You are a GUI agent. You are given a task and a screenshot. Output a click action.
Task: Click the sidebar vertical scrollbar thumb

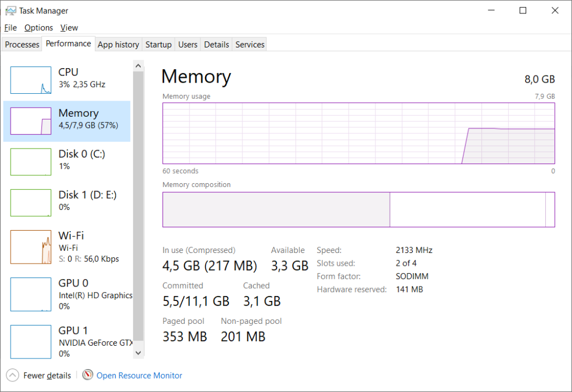[138, 206]
